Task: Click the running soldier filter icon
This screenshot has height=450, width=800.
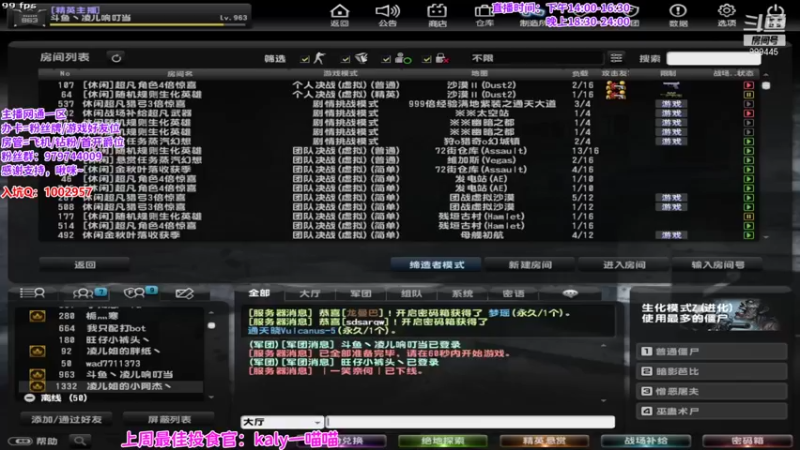Action: (319, 58)
